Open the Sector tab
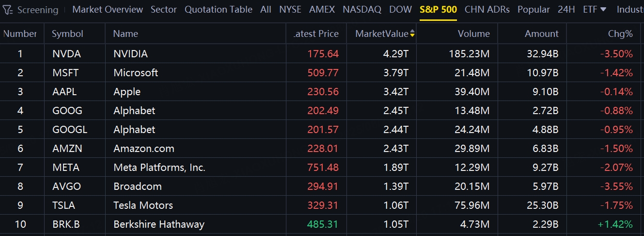Viewport: 644px width, 236px height. tap(164, 9)
